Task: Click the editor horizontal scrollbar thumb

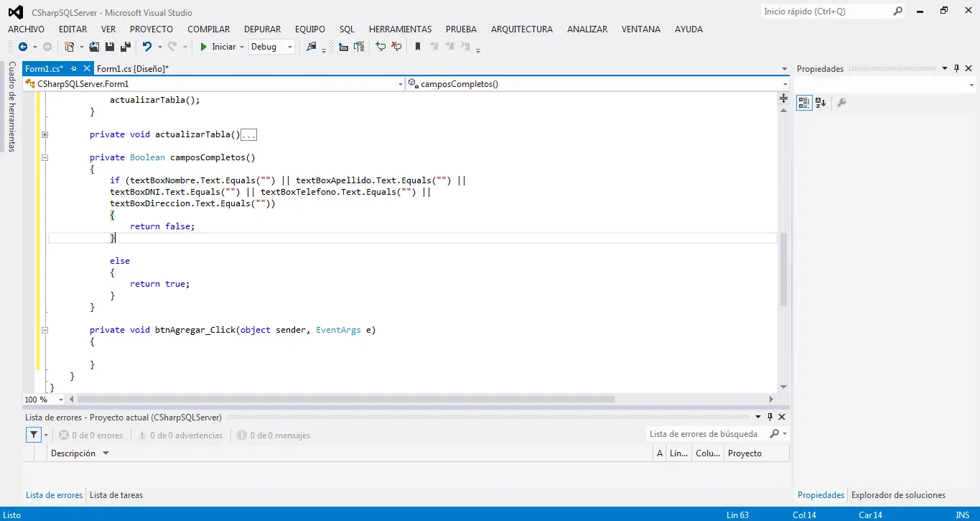Action: (x=345, y=400)
